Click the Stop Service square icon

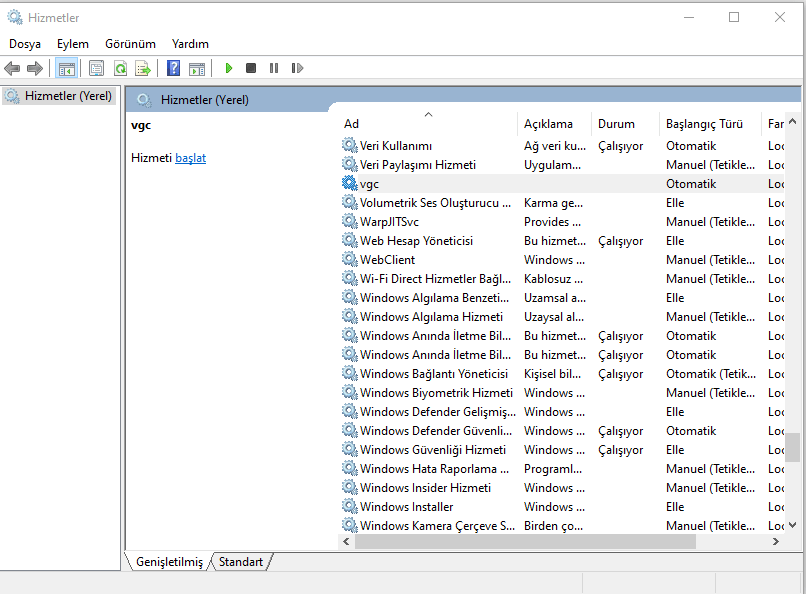coord(251,68)
